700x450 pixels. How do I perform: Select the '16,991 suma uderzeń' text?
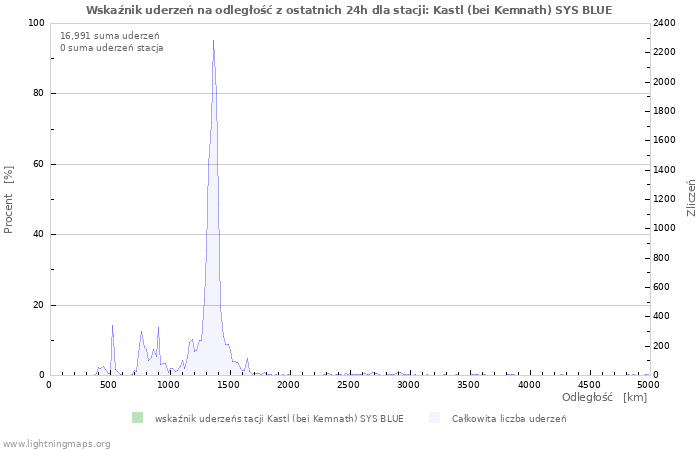(103, 35)
